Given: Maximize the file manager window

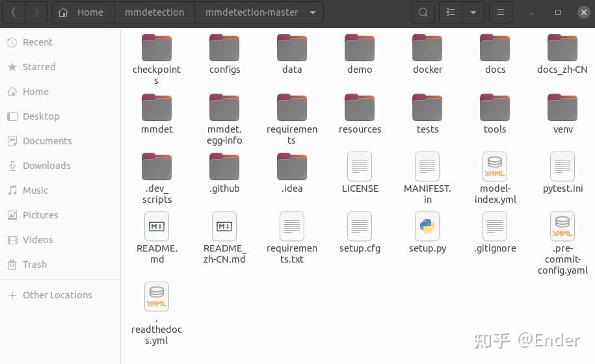Looking at the screenshot, I should pos(558,12).
